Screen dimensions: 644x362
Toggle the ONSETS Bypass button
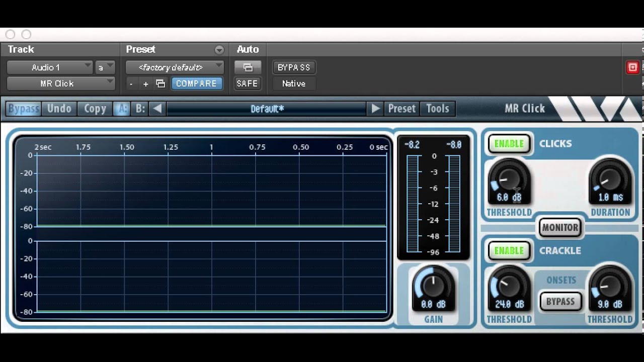pyautogui.click(x=560, y=302)
